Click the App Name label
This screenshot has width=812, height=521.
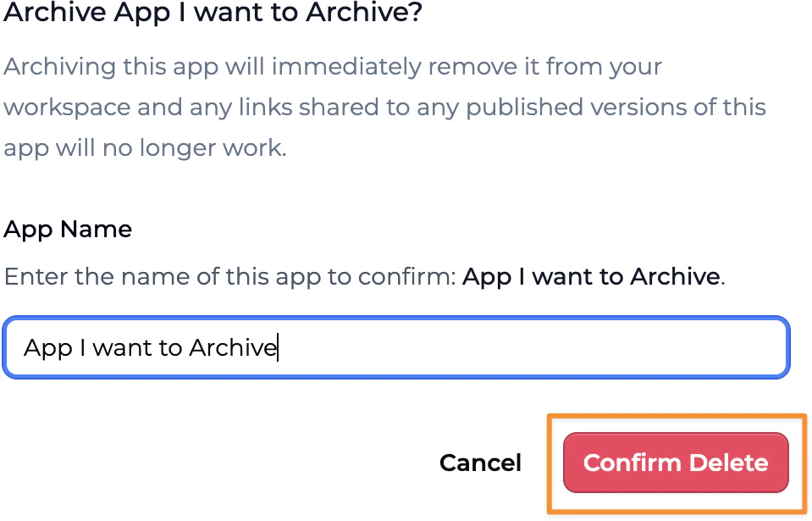coord(68,229)
